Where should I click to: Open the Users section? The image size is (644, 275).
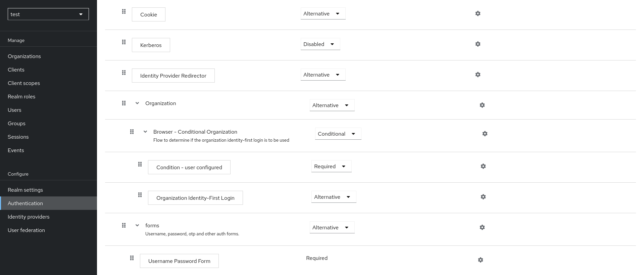coord(14,110)
